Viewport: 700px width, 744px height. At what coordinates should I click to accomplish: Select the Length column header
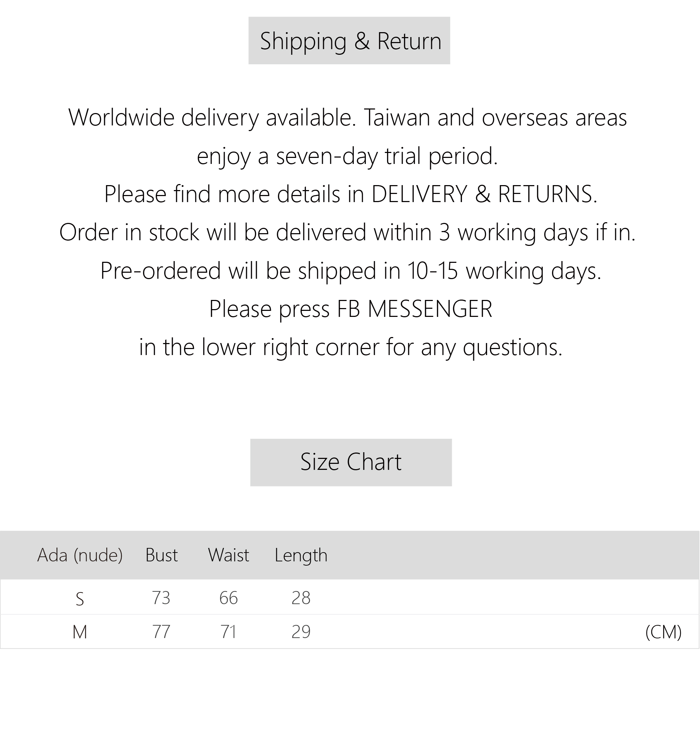(x=301, y=555)
